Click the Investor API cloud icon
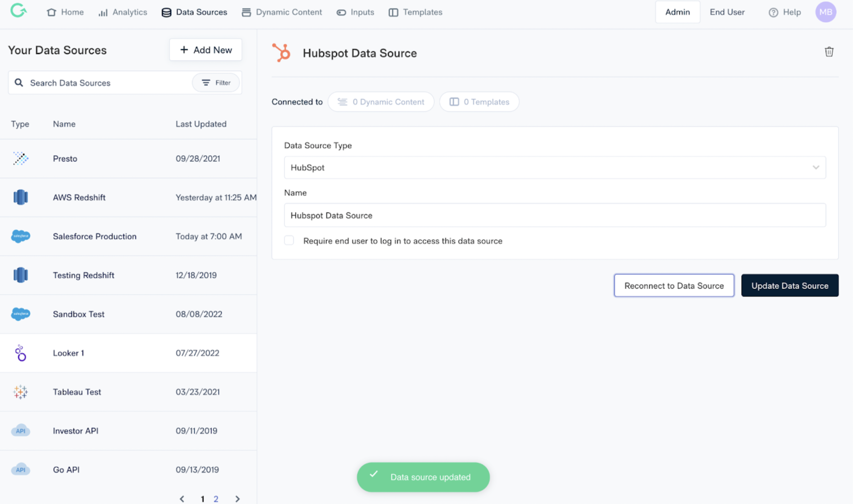 click(21, 430)
